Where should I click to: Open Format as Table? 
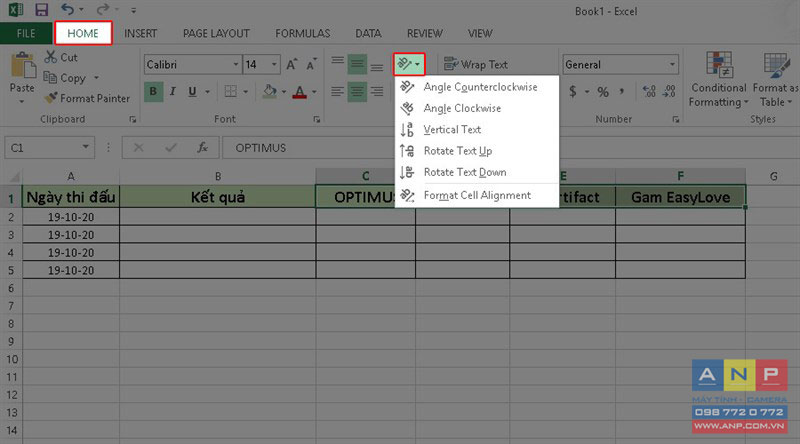(x=776, y=80)
